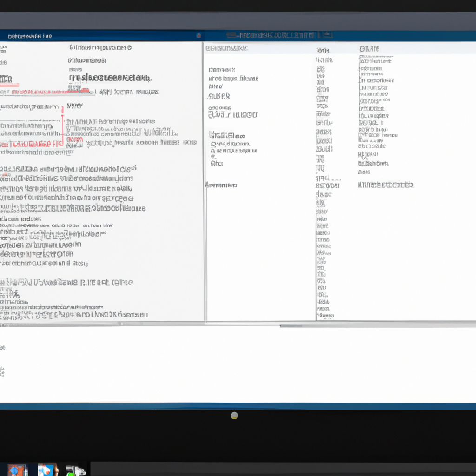Image resolution: width=476 pixels, height=476 pixels.
Task: Sort by the narrow middle column header
Action: coord(323,50)
